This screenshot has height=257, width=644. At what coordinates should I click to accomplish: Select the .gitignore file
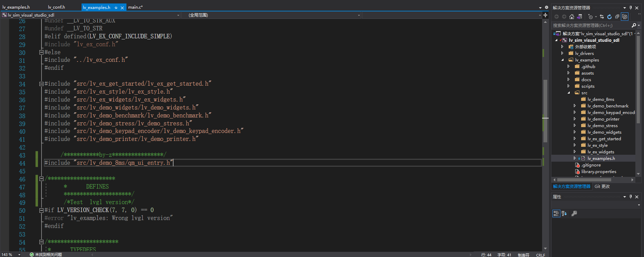[591, 165]
